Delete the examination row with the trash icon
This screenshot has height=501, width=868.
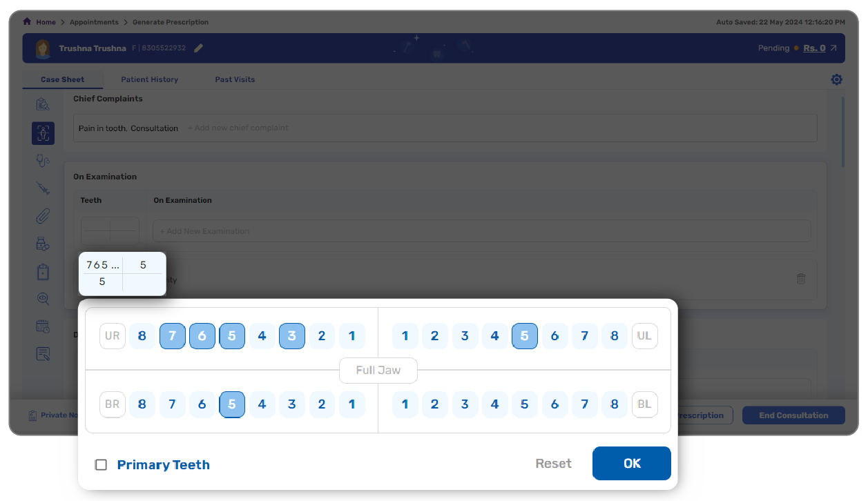coord(801,279)
